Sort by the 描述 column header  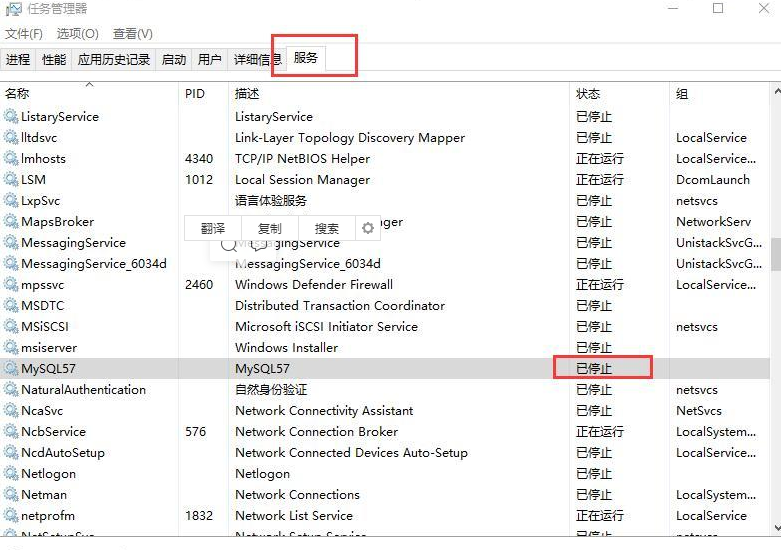pos(398,94)
